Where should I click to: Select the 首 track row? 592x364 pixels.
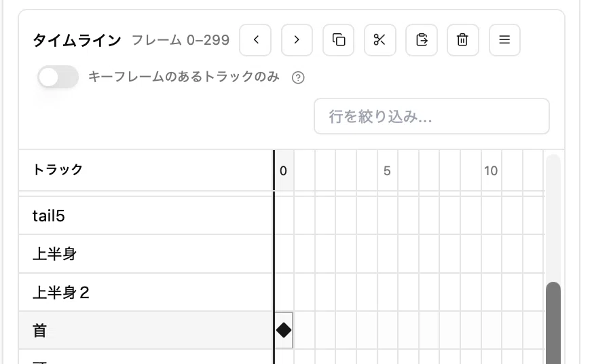(145, 331)
